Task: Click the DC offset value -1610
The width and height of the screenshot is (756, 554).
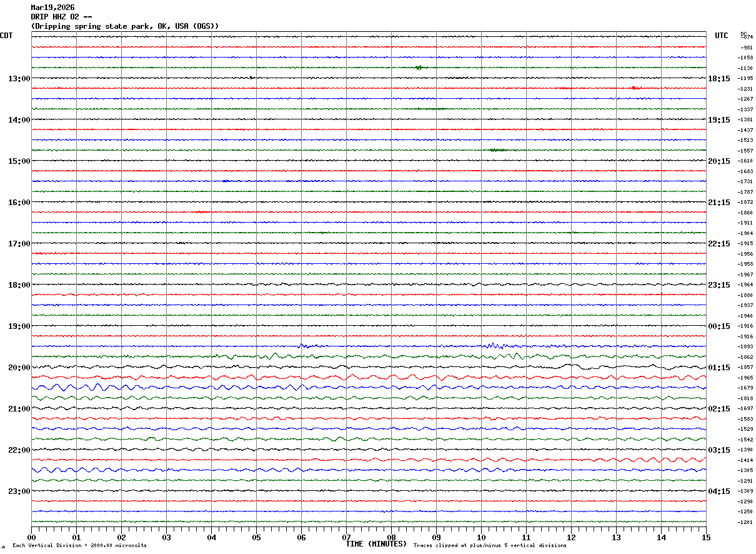Action: [x=746, y=161]
